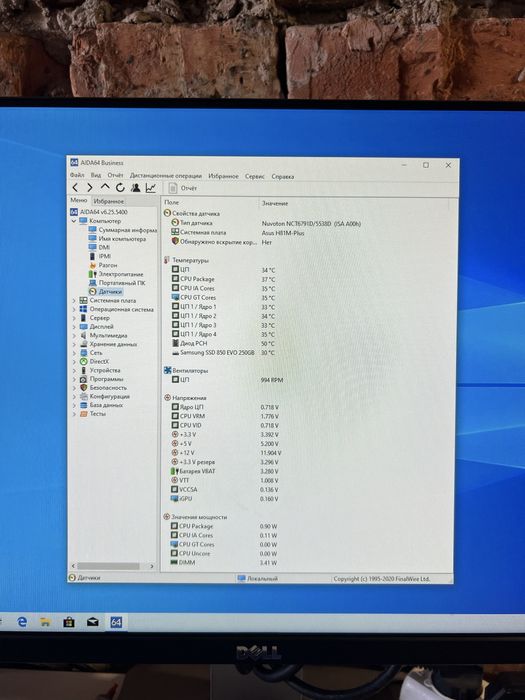The height and width of the screenshot is (700, 525).
Task: Open the Сервис menu
Action: tap(255, 176)
